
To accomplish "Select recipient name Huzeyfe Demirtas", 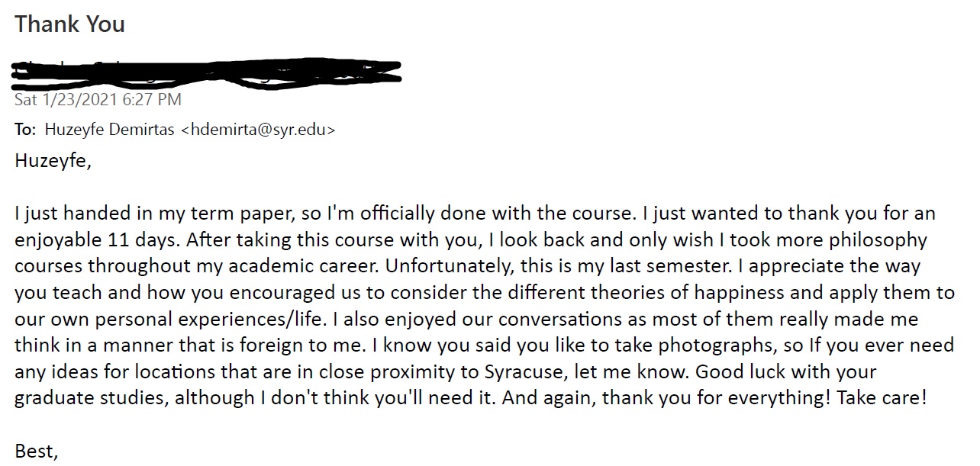I will tap(109, 130).
